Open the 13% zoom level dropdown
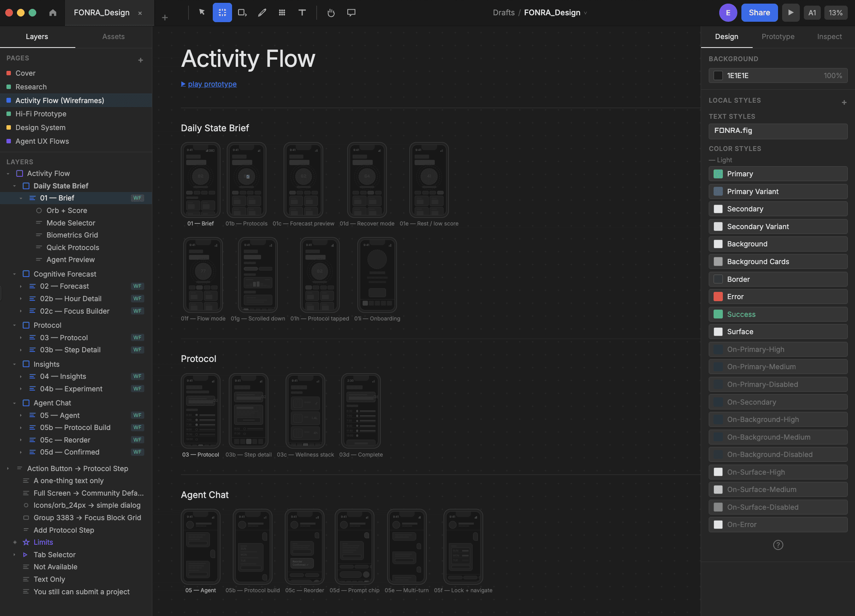 point(835,12)
